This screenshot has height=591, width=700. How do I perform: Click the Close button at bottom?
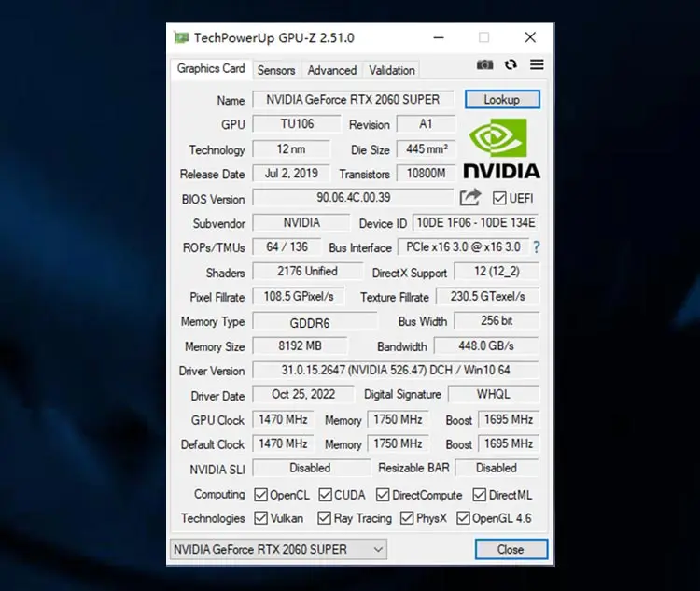511,549
